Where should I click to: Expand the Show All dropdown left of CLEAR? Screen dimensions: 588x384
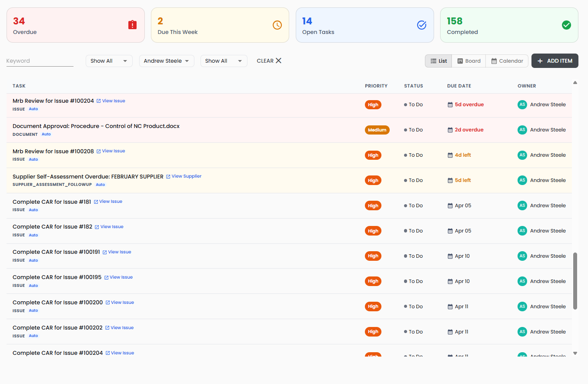[224, 61]
